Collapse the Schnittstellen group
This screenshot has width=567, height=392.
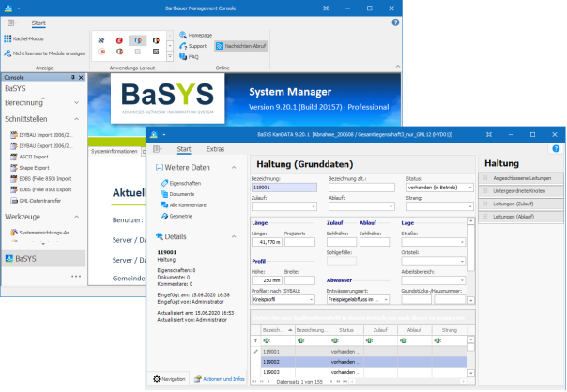[x=77, y=119]
